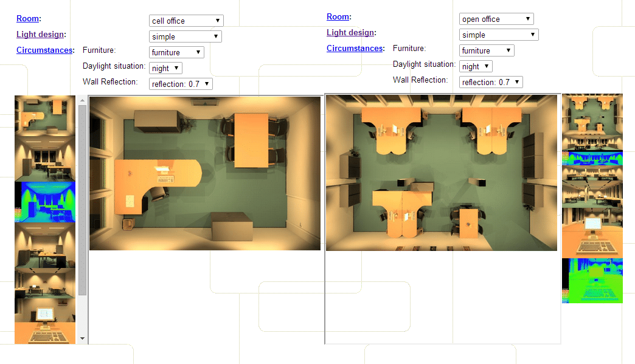
Task: Open the "cell office" room dropdown
Action: coord(186,21)
